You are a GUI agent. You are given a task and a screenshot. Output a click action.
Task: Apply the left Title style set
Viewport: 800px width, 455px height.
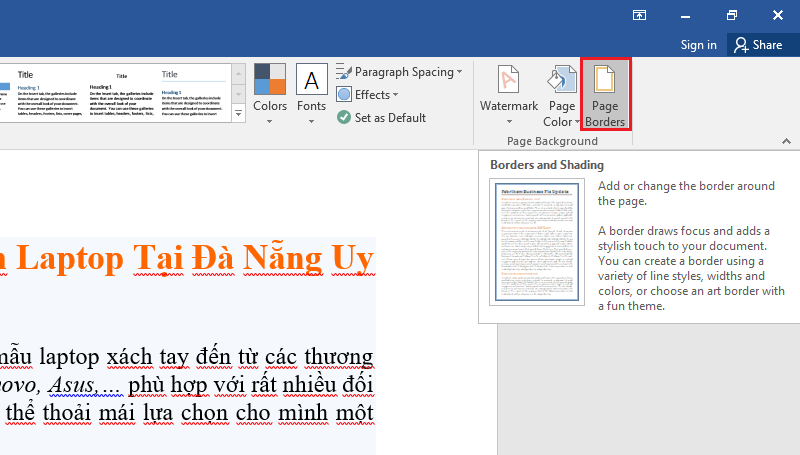tap(49, 93)
